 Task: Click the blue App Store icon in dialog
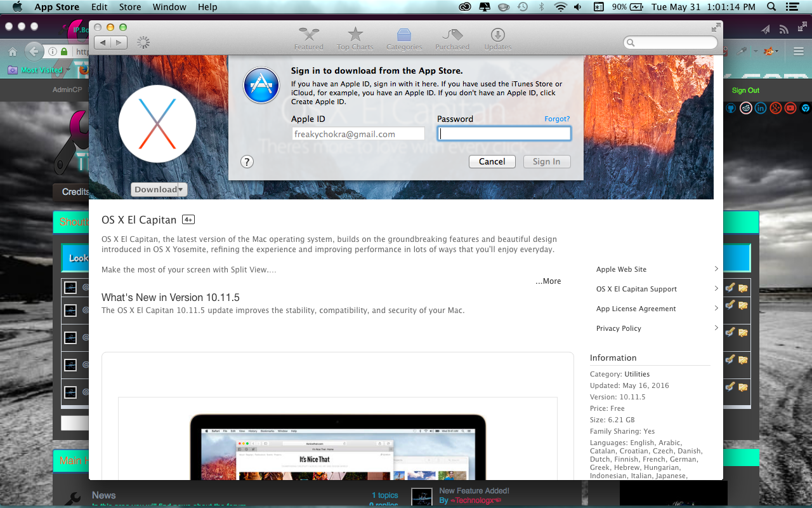(261, 85)
